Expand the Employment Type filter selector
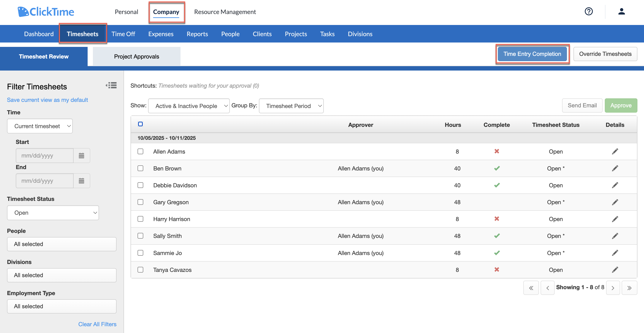Viewport: 644px width, 333px height. point(62,306)
